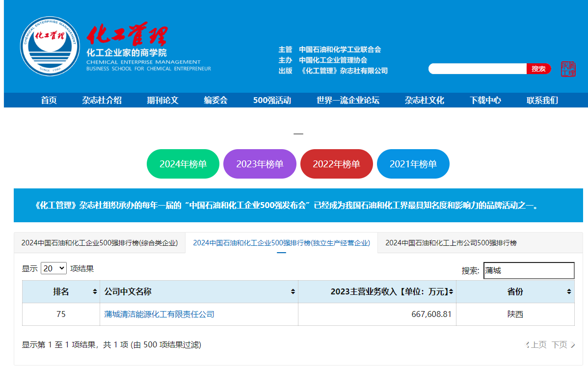Click the 化工管理 circular logo
This screenshot has height=367, width=588.
tap(50, 46)
